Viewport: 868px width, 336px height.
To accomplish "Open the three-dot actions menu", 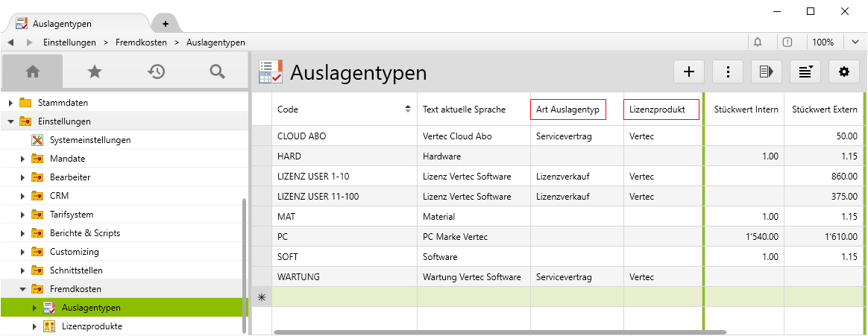I will pyautogui.click(x=728, y=72).
